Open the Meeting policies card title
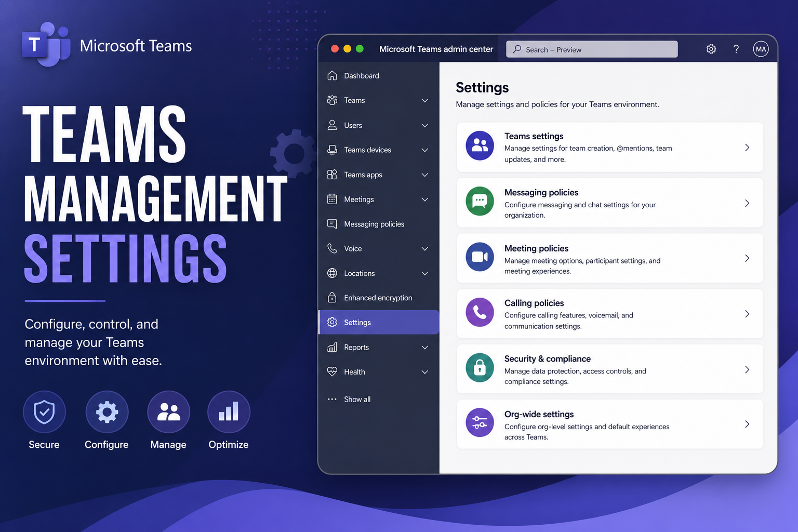This screenshot has height=532, width=798. 536,248
